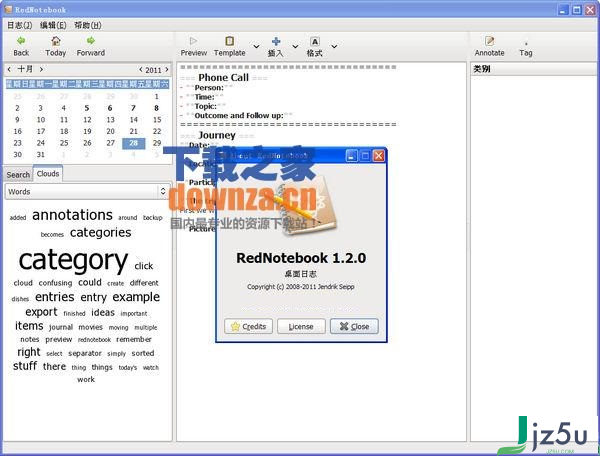Go forward with the Forward arrow icon
The image size is (600, 456).
click(91, 41)
